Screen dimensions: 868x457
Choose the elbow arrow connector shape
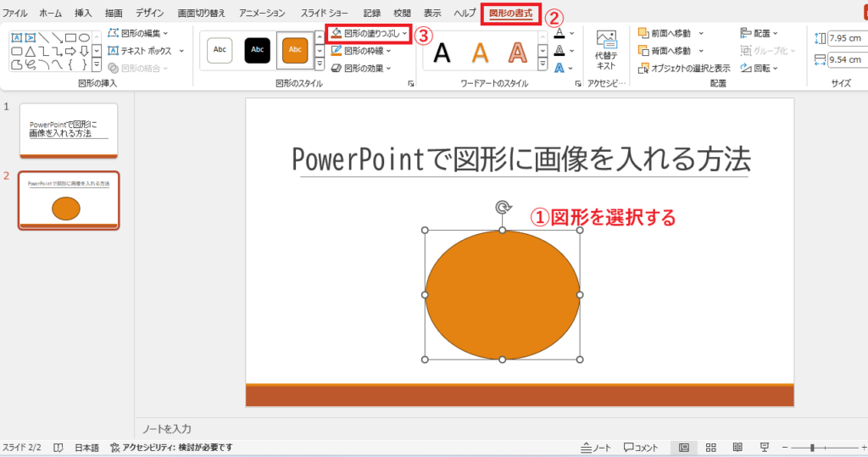(x=57, y=52)
